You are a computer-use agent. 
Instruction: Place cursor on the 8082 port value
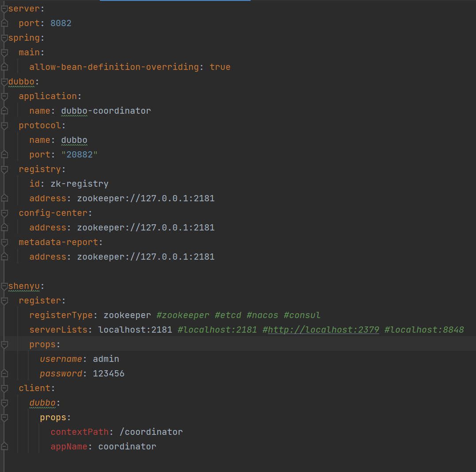pyautogui.click(x=61, y=23)
